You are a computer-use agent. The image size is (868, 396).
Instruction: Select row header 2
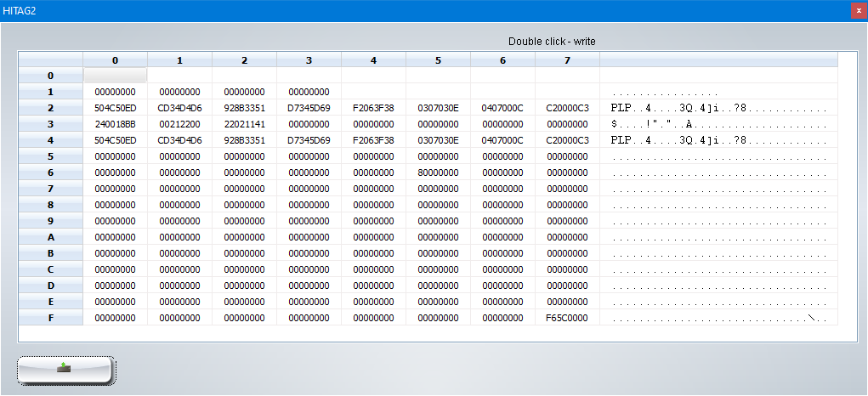51,109
